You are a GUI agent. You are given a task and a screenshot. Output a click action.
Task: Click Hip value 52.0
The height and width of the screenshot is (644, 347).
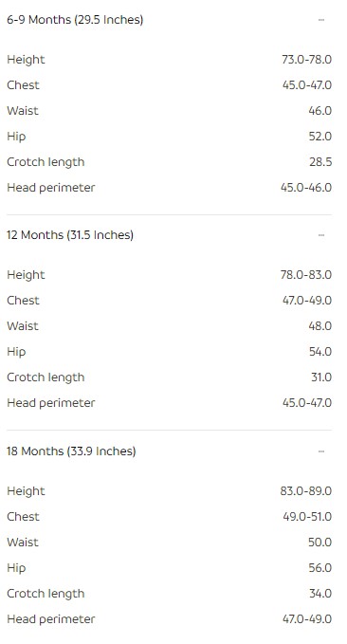(320, 137)
